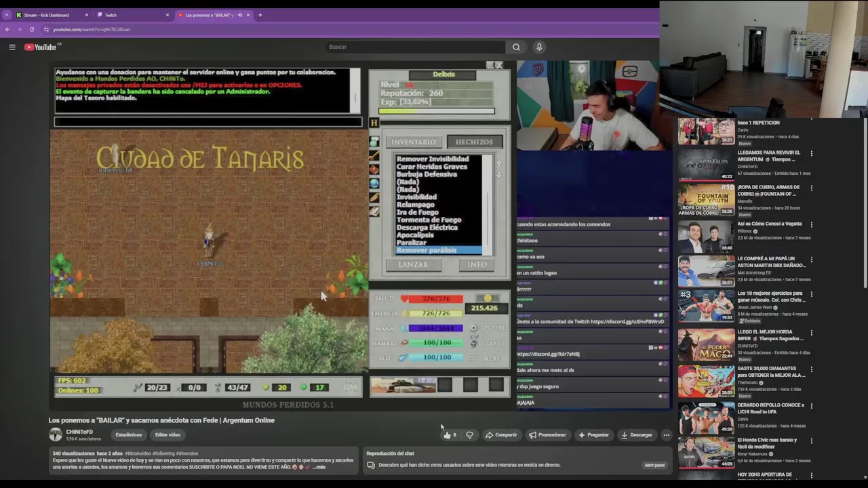This screenshot has width=868, height=488.
Task: Move spell down with arrow in Hechizos
Action: 499,175
